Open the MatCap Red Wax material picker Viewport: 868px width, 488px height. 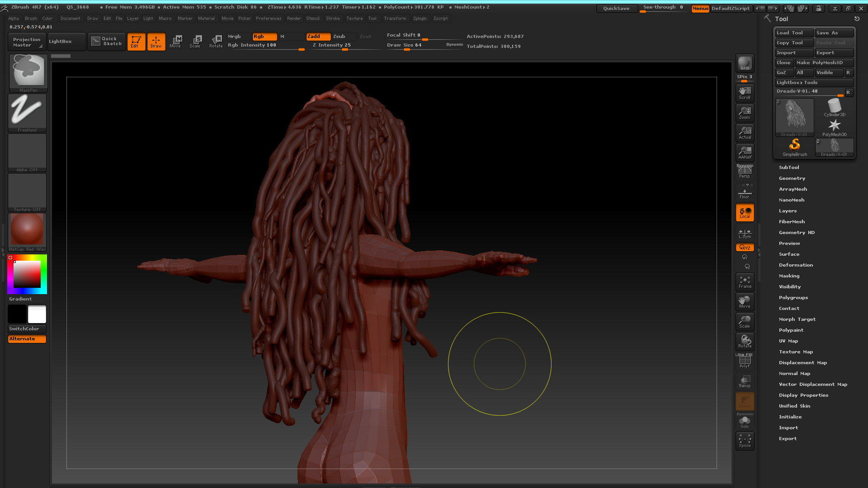click(x=28, y=232)
